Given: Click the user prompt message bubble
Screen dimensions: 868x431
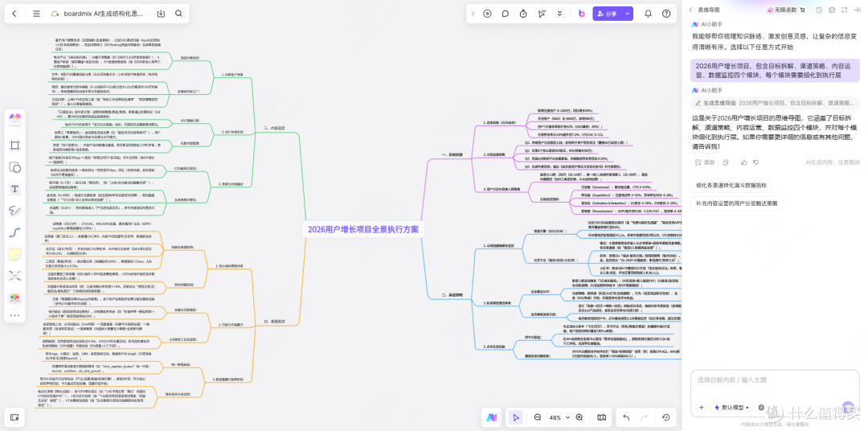Looking at the screenshot, I should click(775, 70).
